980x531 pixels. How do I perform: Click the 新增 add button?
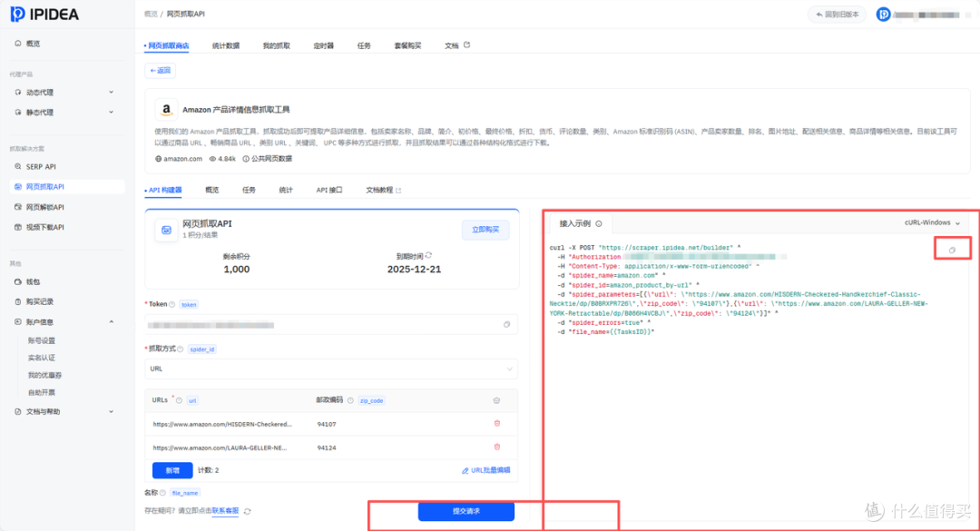(172, 470)
